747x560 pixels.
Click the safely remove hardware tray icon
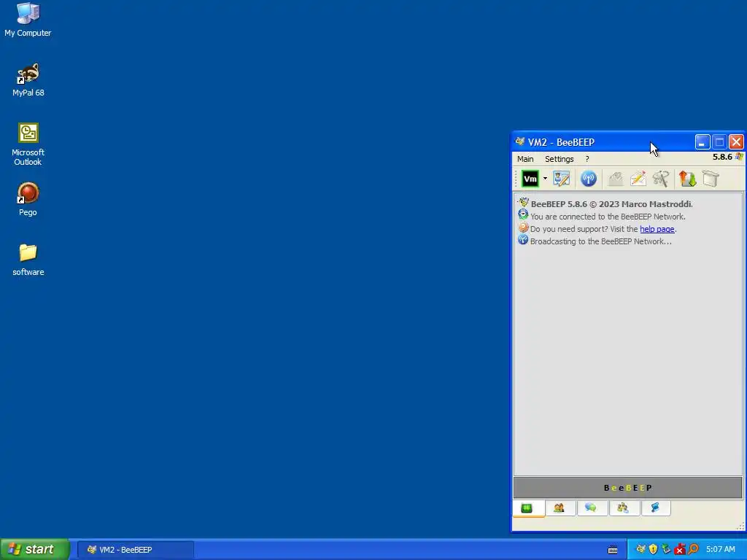tap(666, 549)
